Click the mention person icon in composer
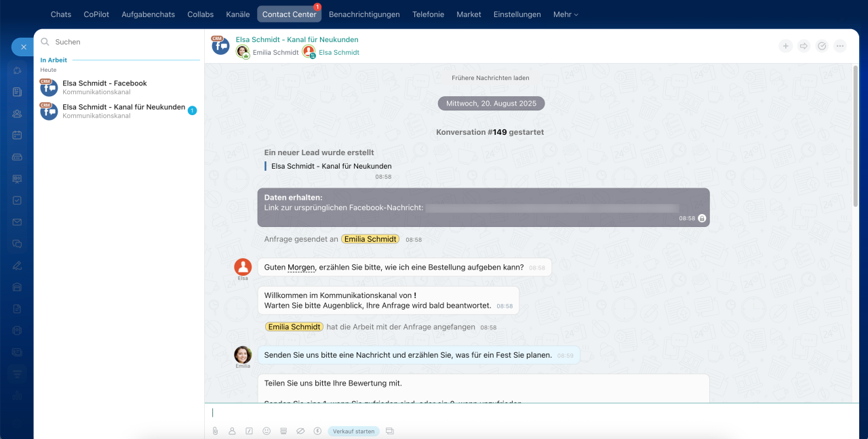The width and height of the screenshot is (868, 439). coord(232,431)
